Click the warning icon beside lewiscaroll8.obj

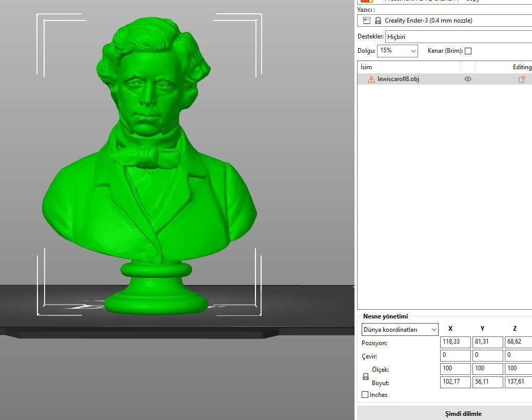pyautogui.click(x=371, y=79)
